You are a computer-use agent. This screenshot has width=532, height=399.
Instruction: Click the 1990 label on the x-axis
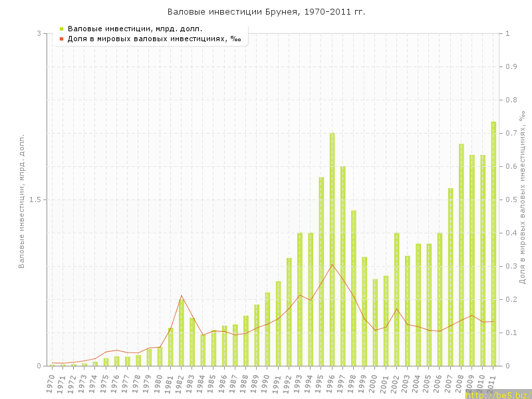[x=266, y=383]
